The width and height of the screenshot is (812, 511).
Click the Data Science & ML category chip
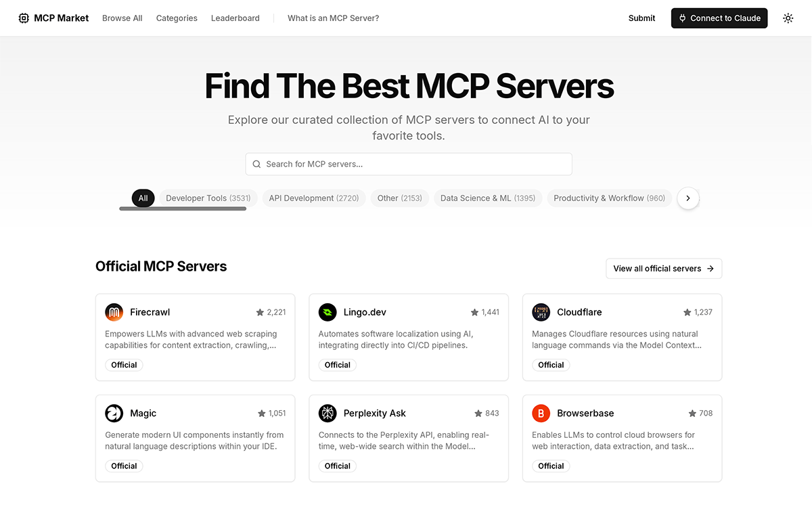pyautogui.click(x=488, y=198)
